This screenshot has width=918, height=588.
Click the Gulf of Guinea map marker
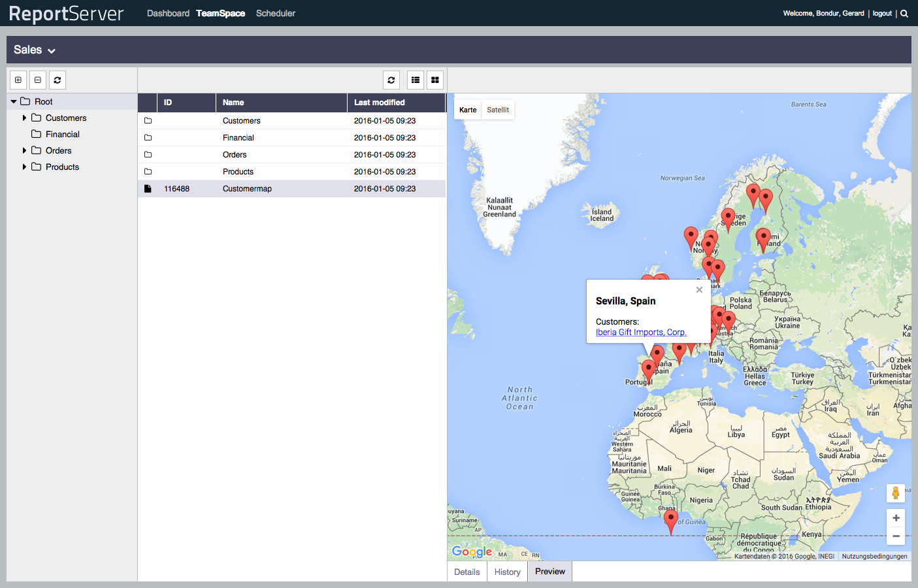click(x=671, y=522)
